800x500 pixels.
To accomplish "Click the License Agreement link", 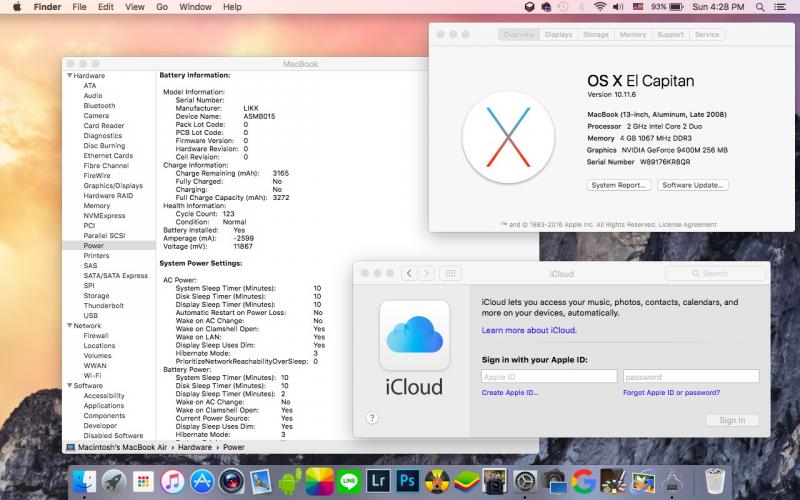I will tap(687, 224).
